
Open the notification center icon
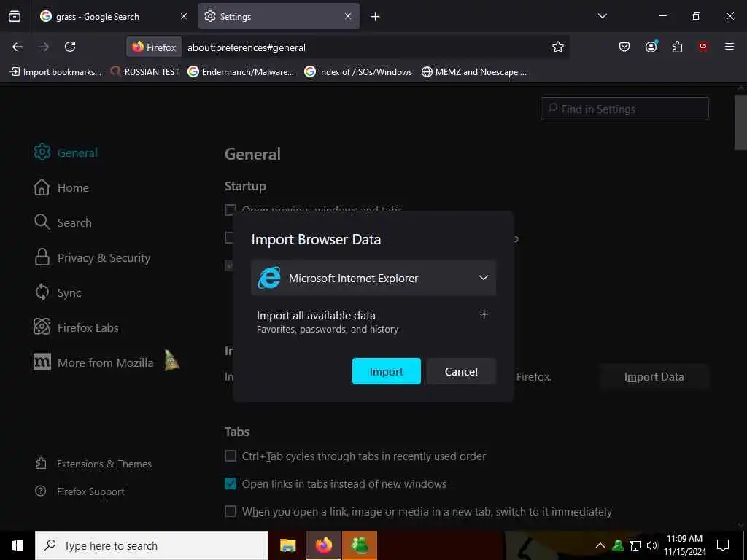tap(723, 545)
